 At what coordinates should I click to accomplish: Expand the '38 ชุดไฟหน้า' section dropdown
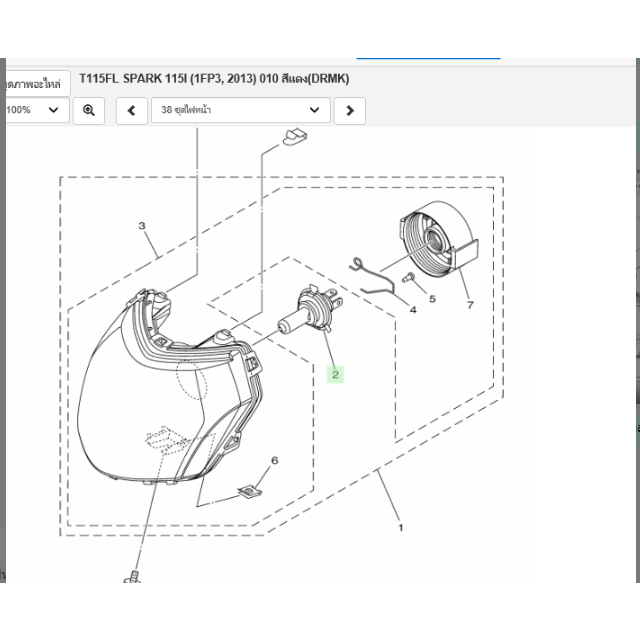(x=240, y=110)
